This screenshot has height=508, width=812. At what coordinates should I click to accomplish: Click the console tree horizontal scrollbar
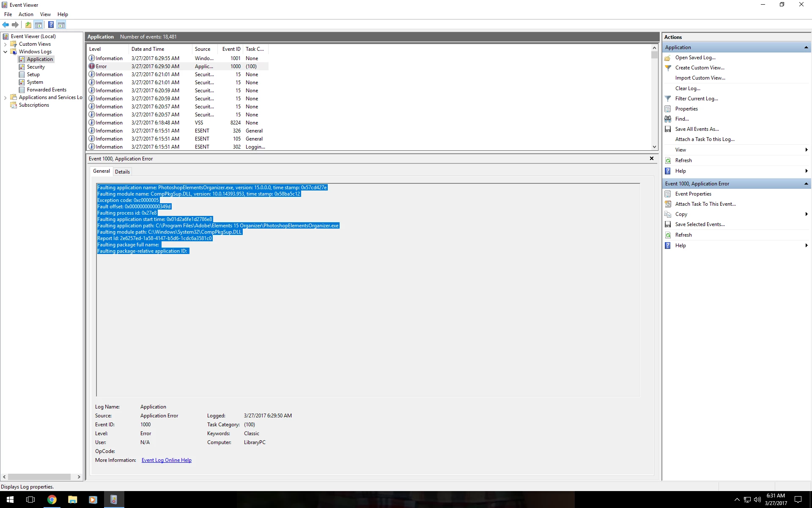tap(39, 477)
